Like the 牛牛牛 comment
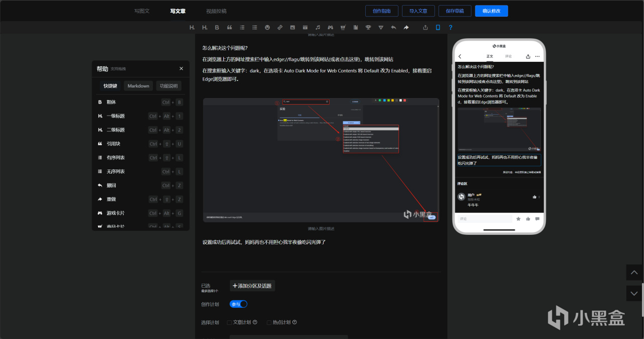 click(534, 197)
